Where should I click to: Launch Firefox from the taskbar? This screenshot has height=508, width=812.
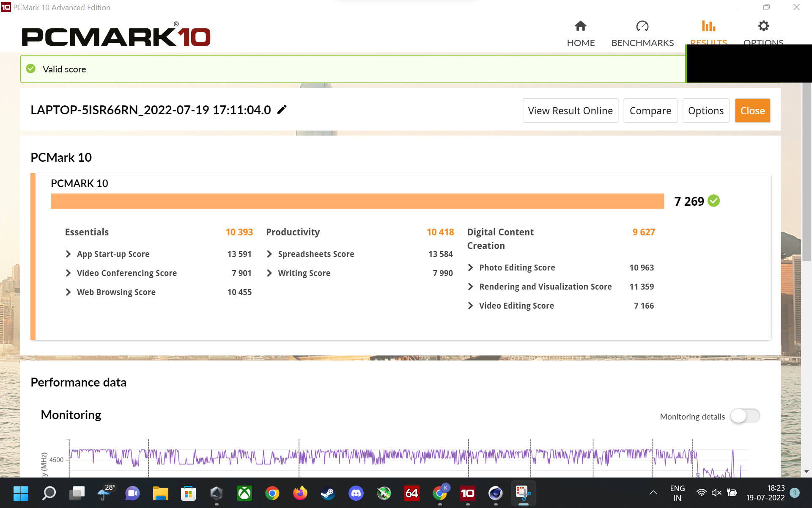[x=300, y=493]
